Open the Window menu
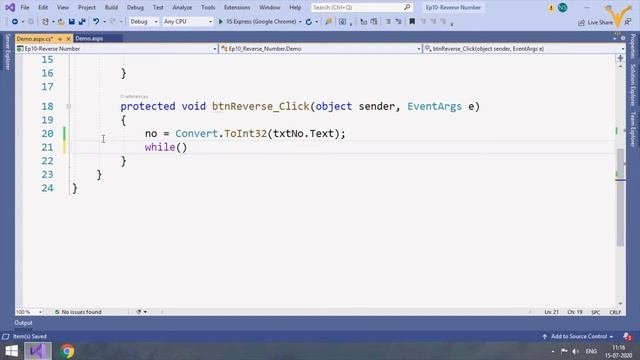 [270, 7]
